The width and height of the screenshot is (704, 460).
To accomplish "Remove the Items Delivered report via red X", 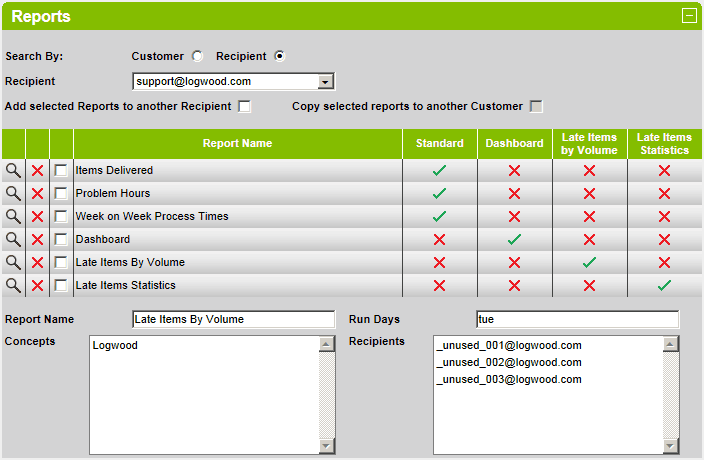I will [x=38, y=171].
